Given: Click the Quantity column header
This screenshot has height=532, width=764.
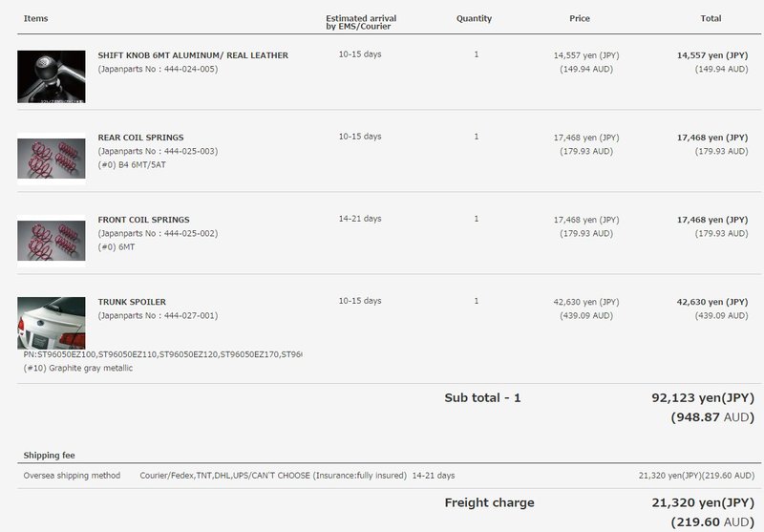Looking at the screenshot, I should [x=474, y=18].
